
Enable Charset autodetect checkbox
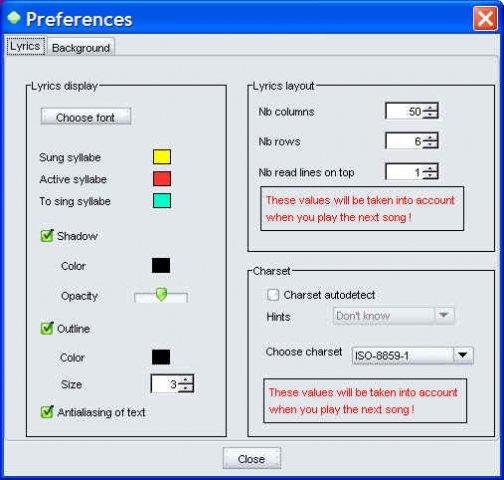273,295
